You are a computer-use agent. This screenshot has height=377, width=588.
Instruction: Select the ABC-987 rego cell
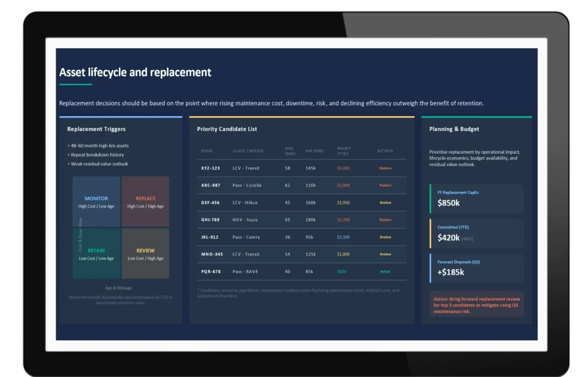coord(210,185)
